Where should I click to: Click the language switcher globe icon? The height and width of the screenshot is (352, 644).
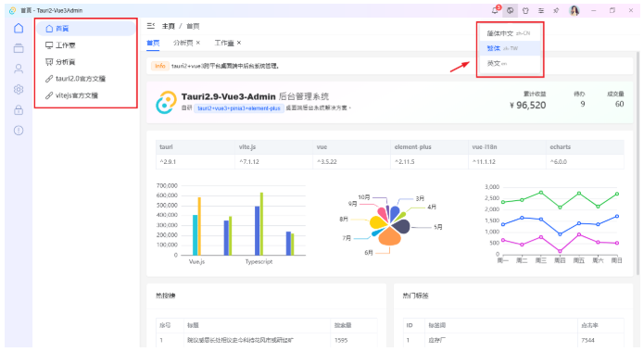click(511, 10)
